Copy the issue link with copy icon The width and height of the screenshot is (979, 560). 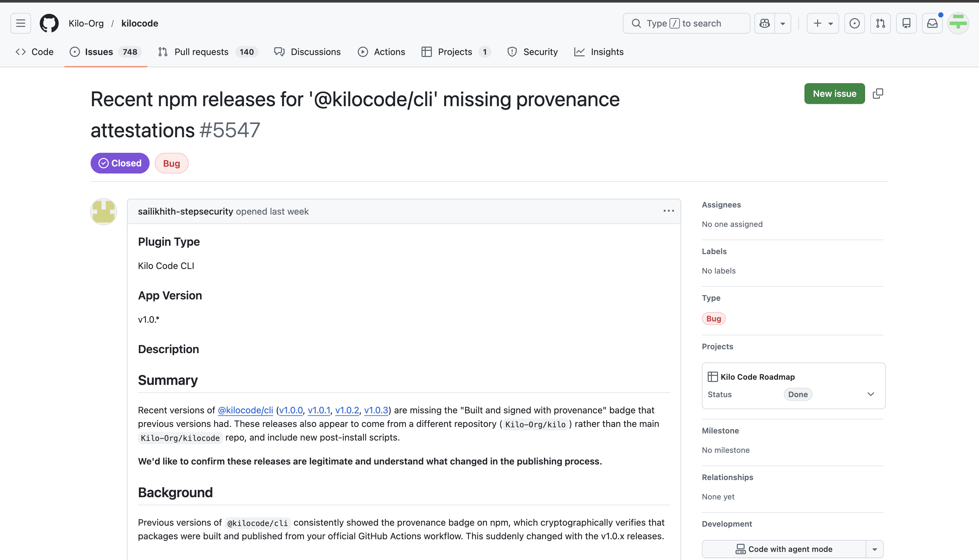878,94
